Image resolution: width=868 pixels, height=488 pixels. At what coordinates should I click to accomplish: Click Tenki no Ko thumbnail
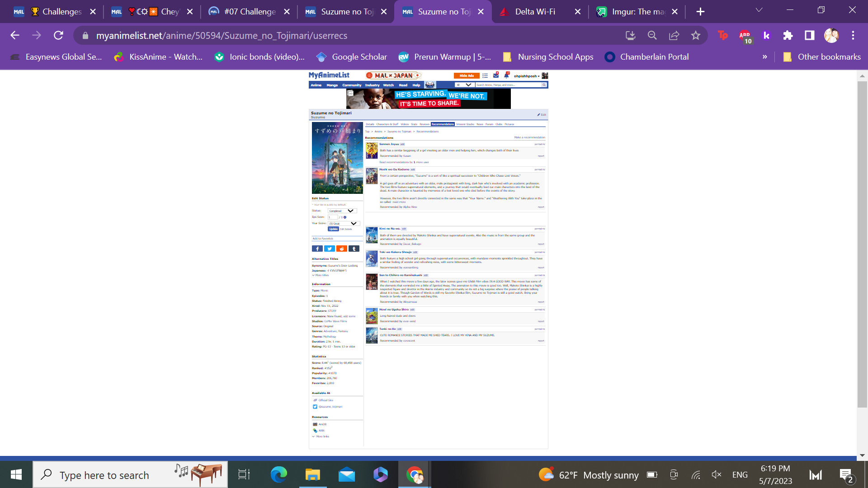point(372,336)
